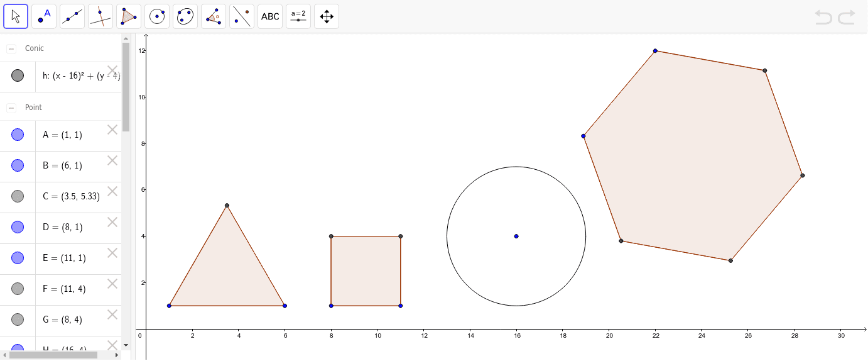The height and width of the screenshot is (361, 868).
Task: Select the Ellipse conic tool
Action: (x=185, y=16)
